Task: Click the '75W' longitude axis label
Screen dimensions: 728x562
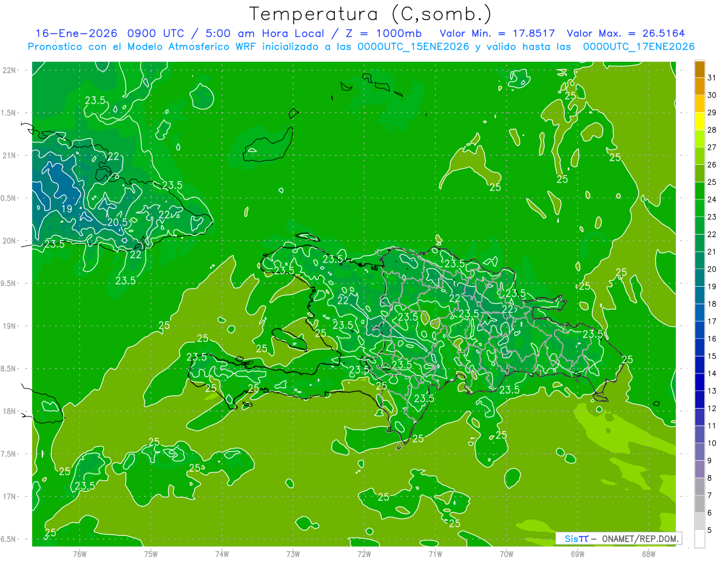Action: click(x=151, y=554)
